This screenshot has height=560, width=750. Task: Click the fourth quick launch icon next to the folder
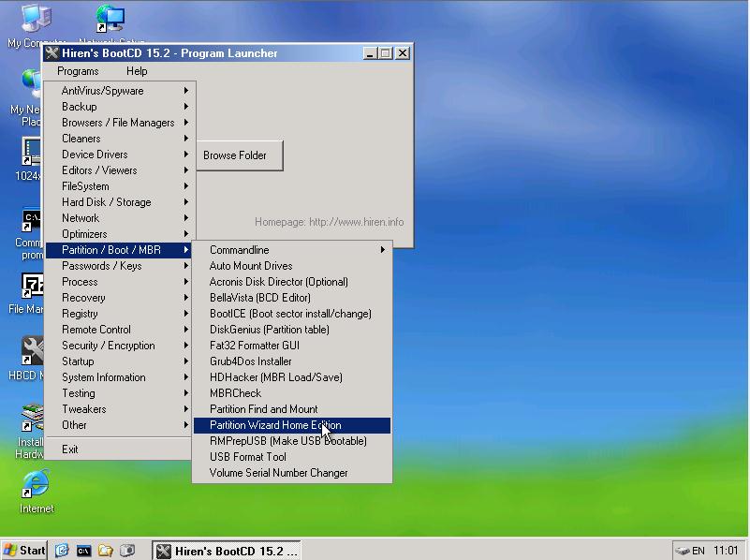tap(127, 551)
